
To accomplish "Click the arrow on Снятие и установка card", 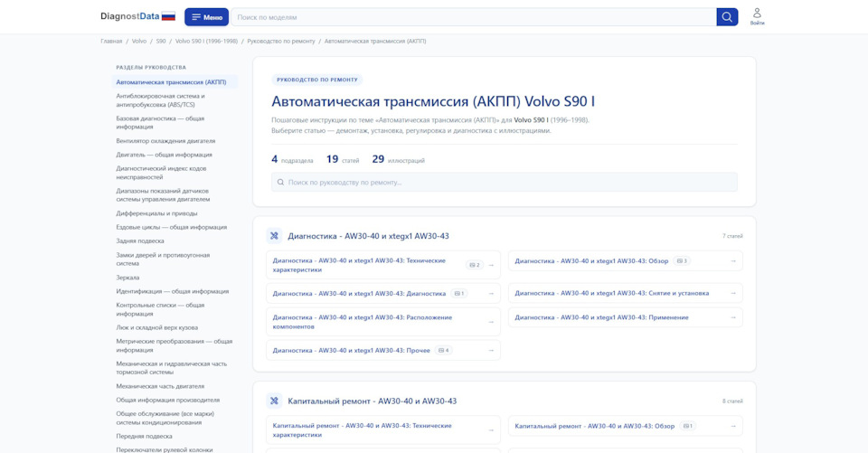I will (733, 293).
